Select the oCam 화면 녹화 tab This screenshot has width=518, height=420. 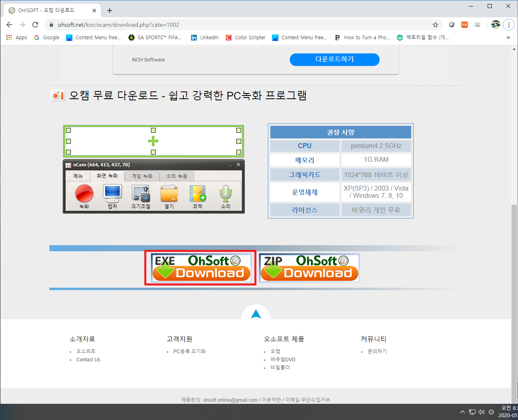(107, 176)
